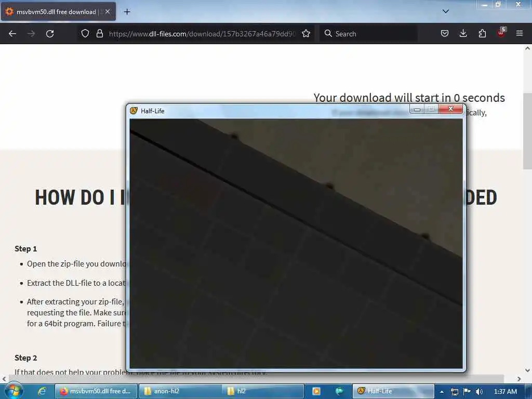View site security padlock info
This screenshot has height=399, width=532.
[99, 33]
